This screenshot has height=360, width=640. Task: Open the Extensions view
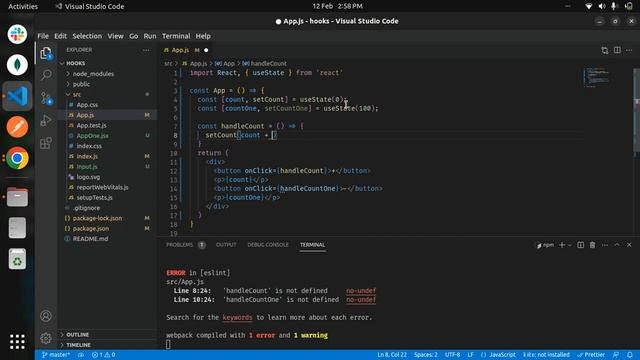(x=46, y=143)
